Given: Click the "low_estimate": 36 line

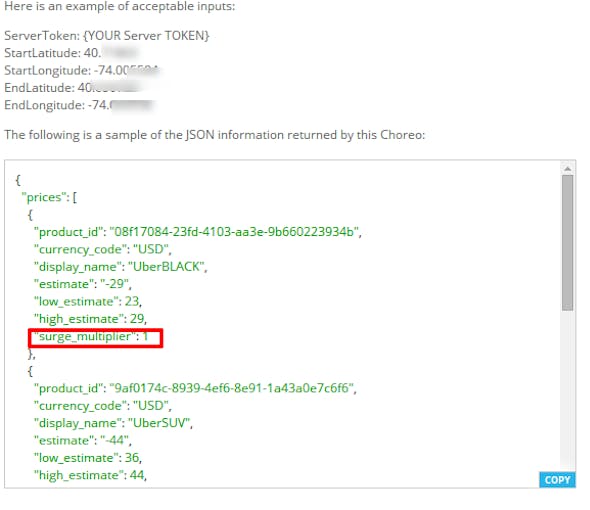Looking at the screenshot, I should click(x=88, y=458).
